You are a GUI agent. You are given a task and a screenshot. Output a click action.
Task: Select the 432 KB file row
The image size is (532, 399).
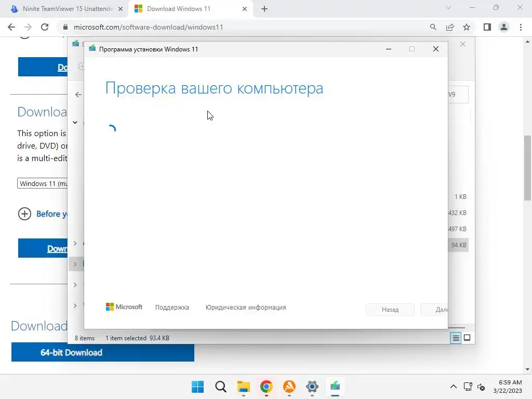458,212
